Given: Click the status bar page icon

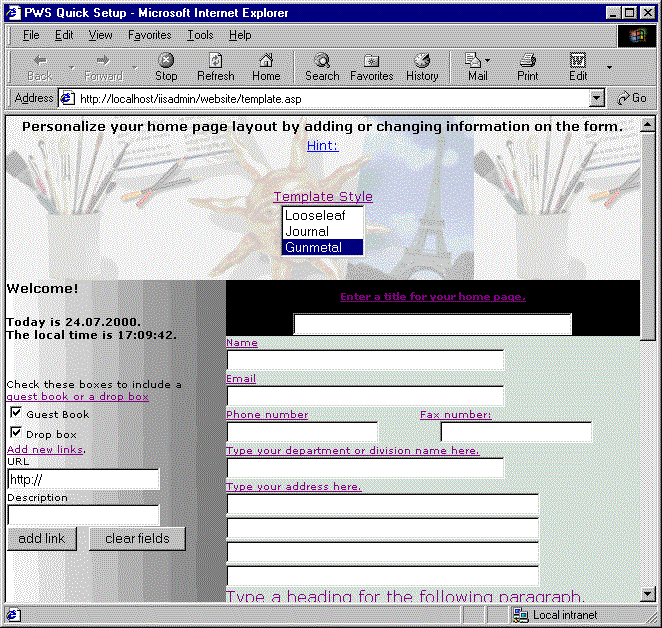Looking at the screenshot, I should (13, 615).
